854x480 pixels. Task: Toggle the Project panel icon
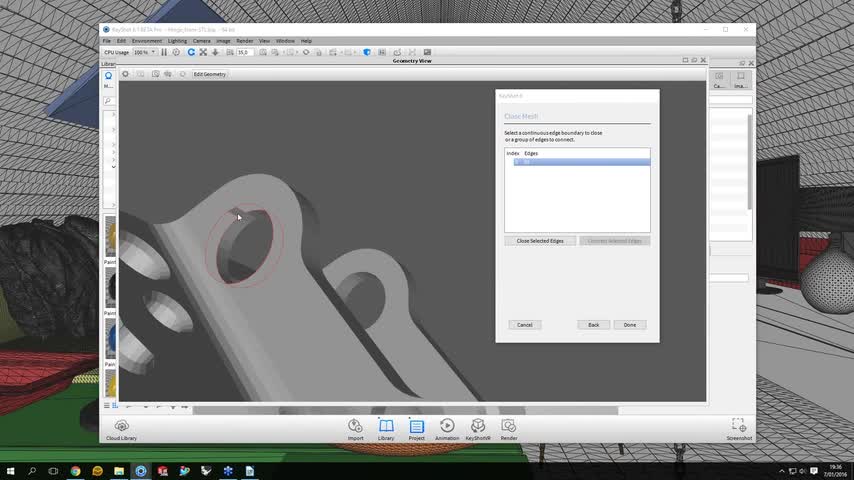click(x=417, y=429)
